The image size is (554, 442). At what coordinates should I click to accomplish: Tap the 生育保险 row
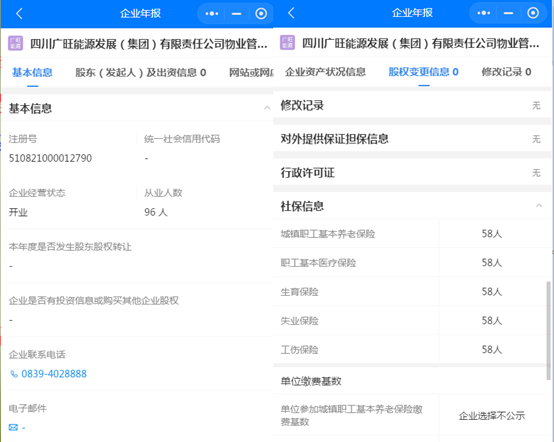412,291
